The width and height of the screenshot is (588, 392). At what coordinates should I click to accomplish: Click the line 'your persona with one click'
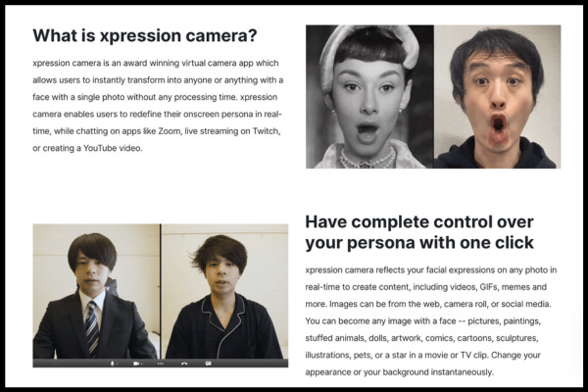pos(419,242)
